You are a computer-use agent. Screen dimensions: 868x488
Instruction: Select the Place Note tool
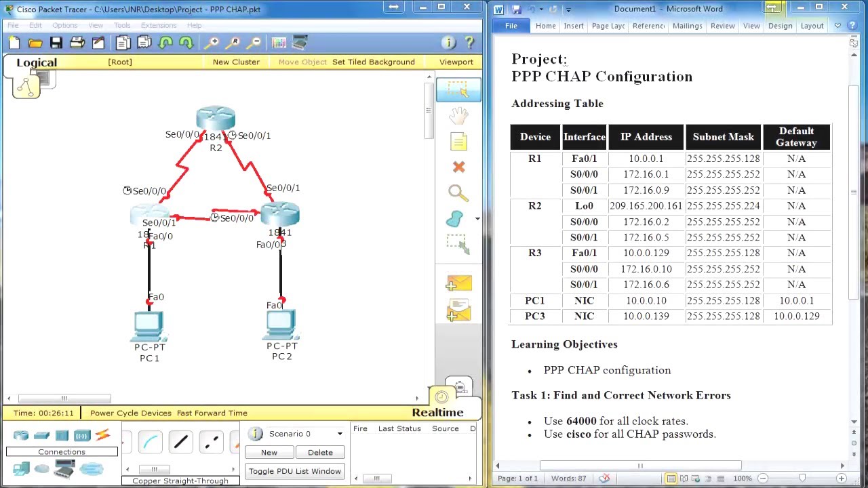pyautogui.click(x=458, y=141)
